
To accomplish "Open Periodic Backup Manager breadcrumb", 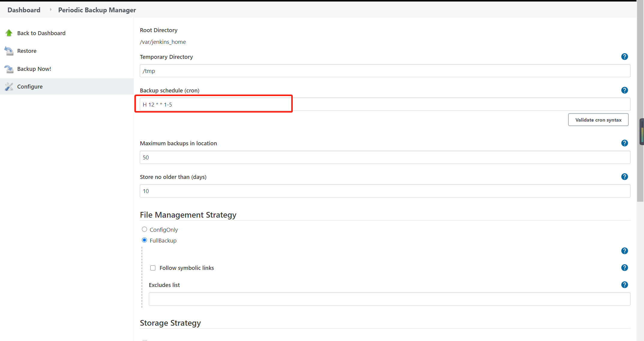I will 97,10.
